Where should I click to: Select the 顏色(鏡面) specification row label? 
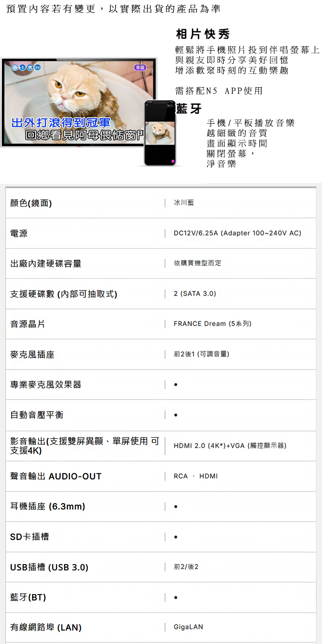31,203
